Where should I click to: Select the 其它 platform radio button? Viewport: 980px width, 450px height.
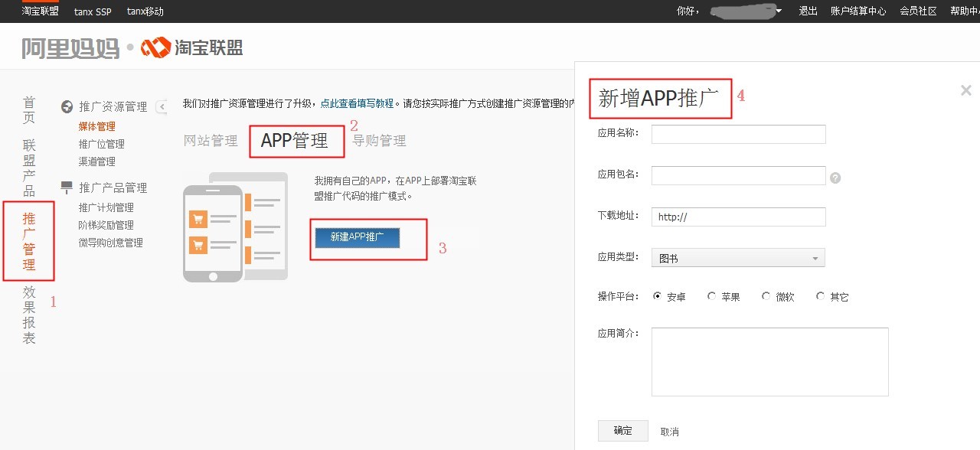[820, 296]
